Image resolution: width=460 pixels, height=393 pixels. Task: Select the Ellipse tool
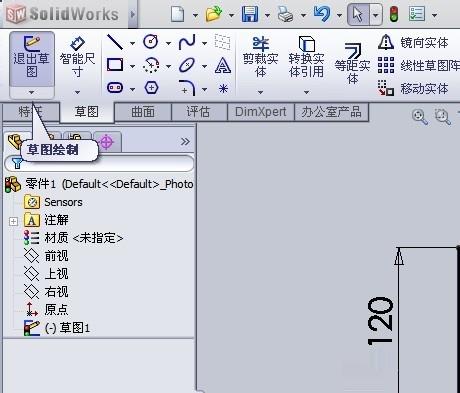[187, 65]
